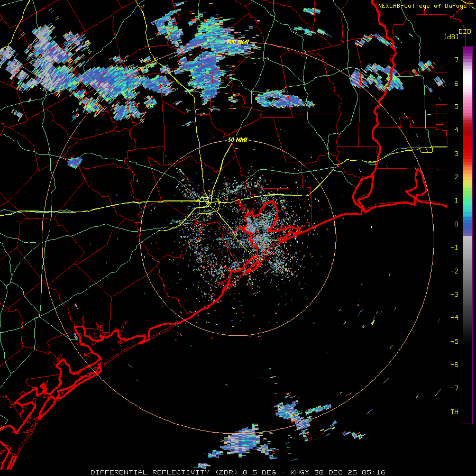Click the -7 dB scale label
476x476 pixels.
(x=454, y=388)
